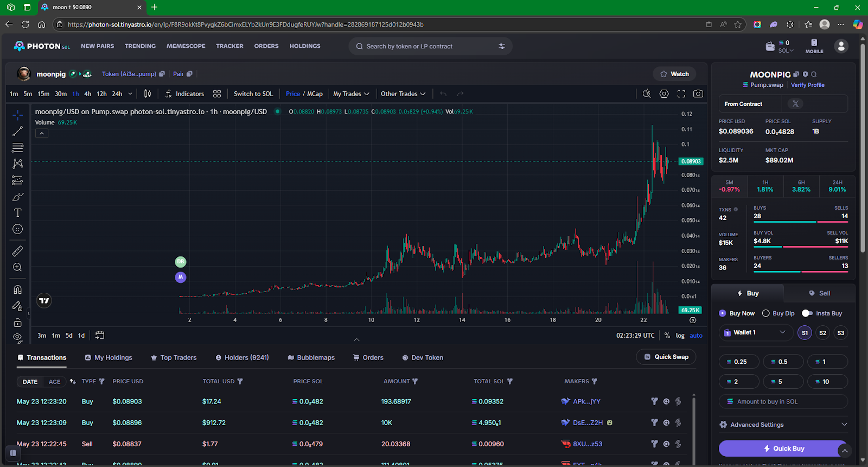
Task: Click the Amount to buy in SOL field
Action: point(783,402)
